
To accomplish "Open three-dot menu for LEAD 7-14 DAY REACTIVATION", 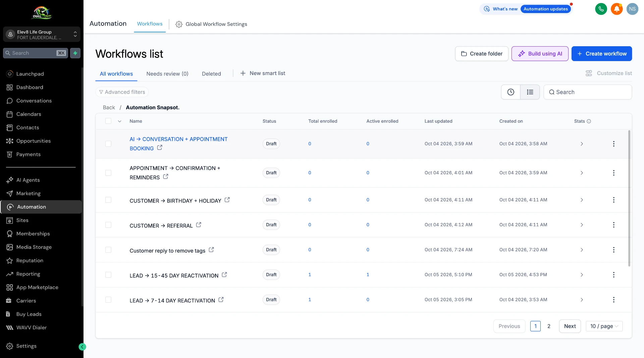I will coord(613,300).
